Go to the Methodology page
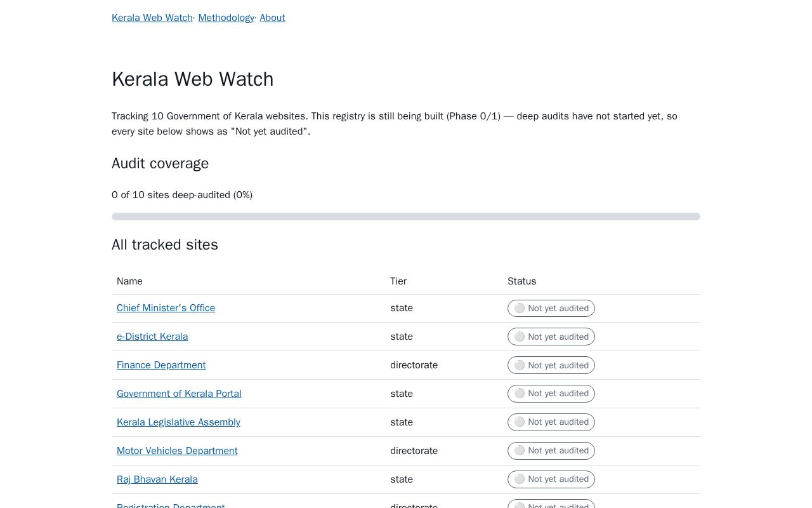Image resolution: width=812 pixels, height=508 pixels. [x=226, y=18]
